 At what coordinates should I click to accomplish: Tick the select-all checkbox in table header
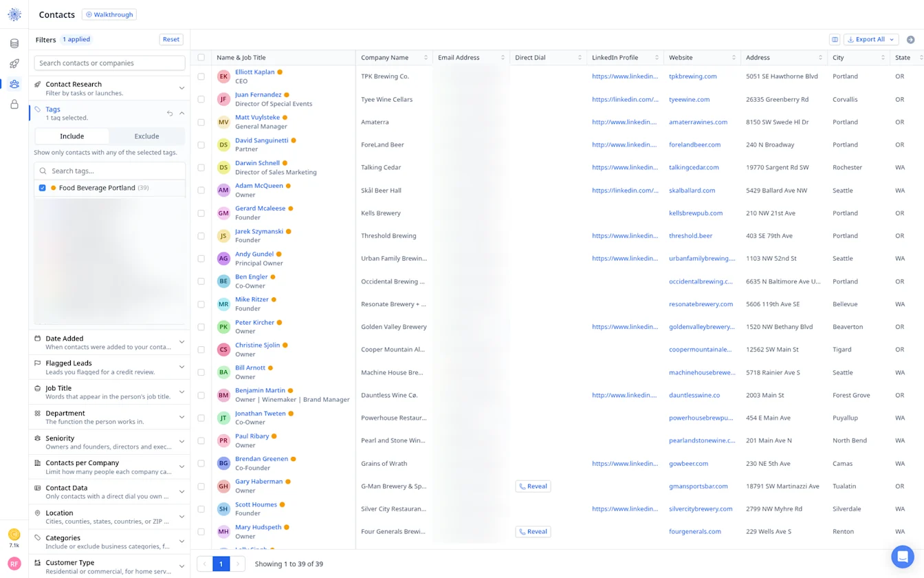pyautogui.click(x=201, y=58)
